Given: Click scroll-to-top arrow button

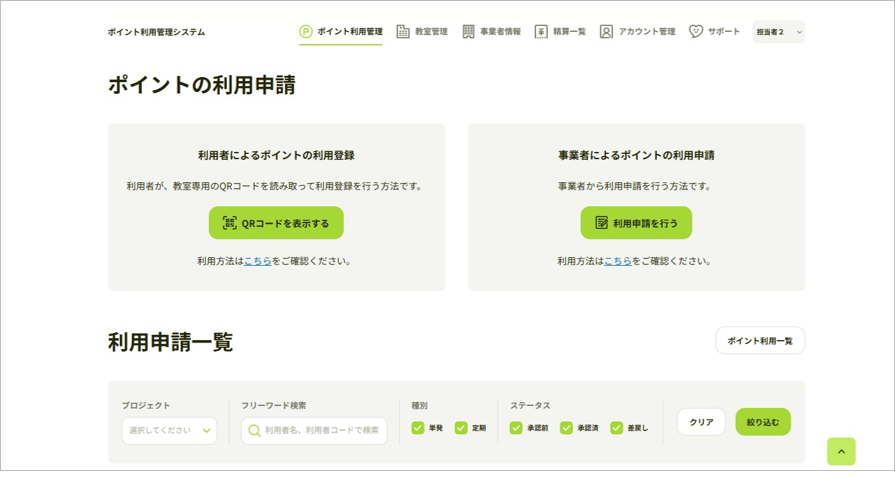Looking at the screenshot, I should click(841, 452).
